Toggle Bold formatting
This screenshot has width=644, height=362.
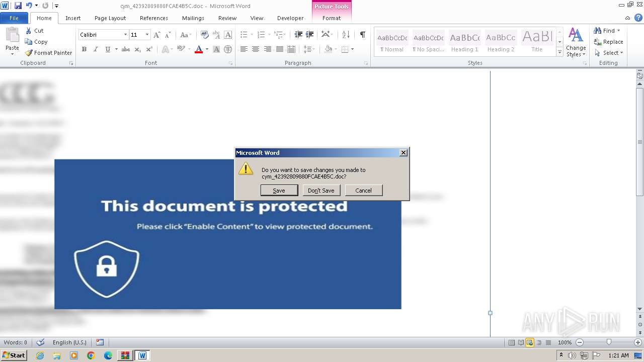pos(84,49)
